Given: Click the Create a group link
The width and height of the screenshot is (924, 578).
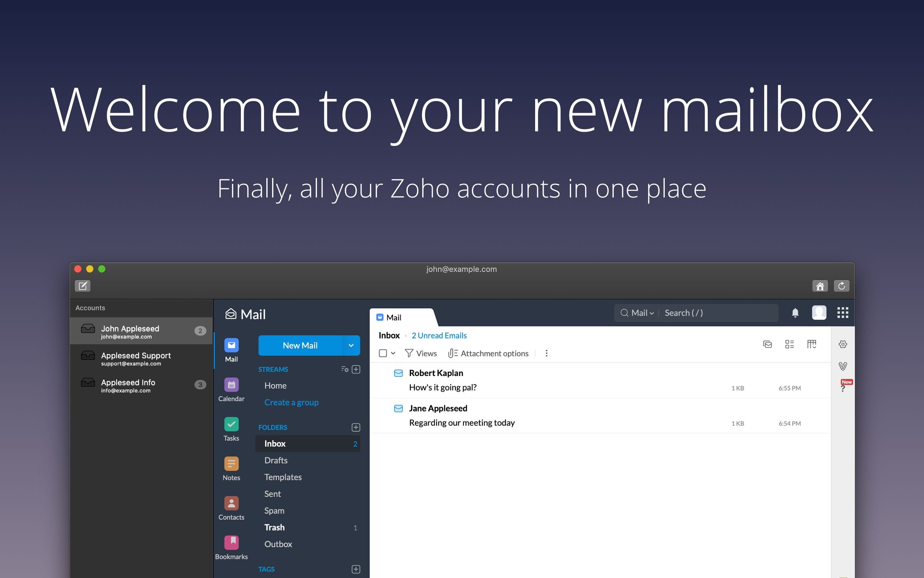Looking at the screenshot, I should point(291,402).
